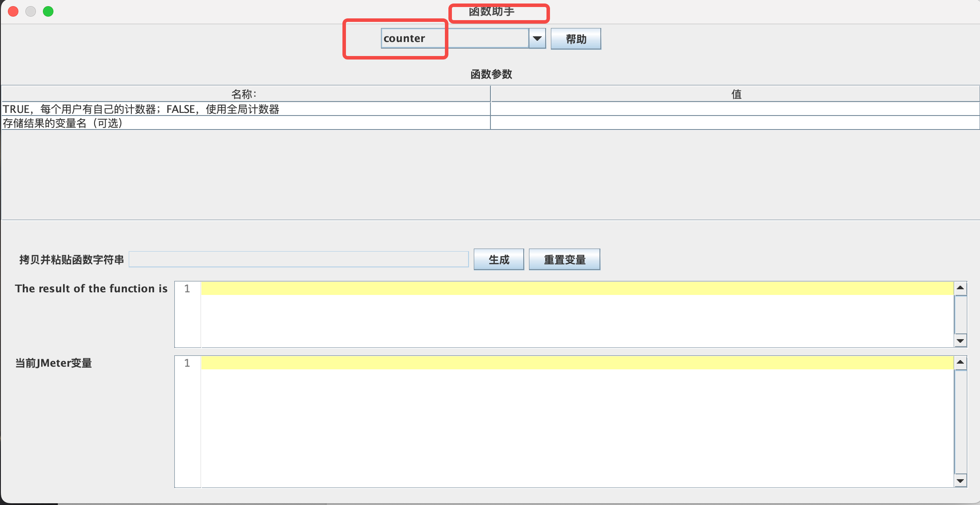Viewport: 980px width, 505px height.
Task: Click the result area scroll up arrow
Action: coord(960,288)
